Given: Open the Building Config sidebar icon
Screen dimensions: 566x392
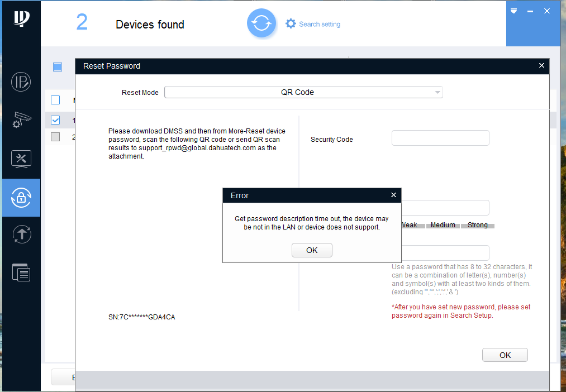Looking at the screenshot, I should point(21,273).
